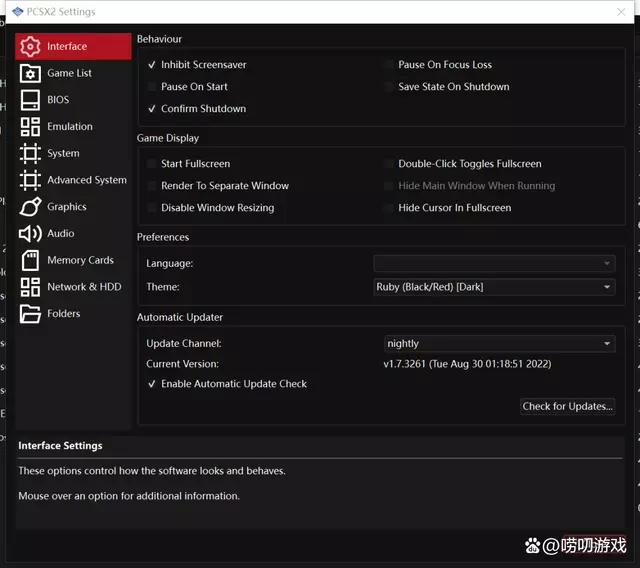The width and height of the screenshot is (640, 568).
Task: Open the Language dropdown
Action: point(494,264)
